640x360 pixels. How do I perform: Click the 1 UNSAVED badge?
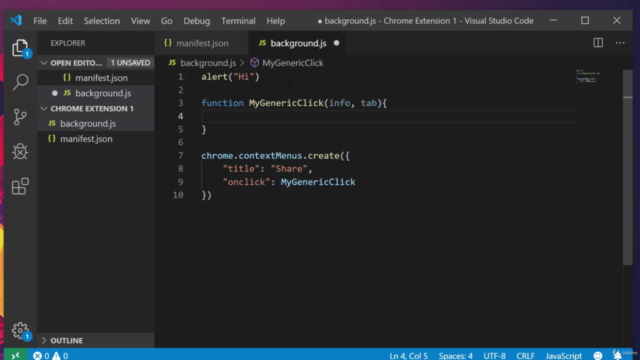point(130,63)
